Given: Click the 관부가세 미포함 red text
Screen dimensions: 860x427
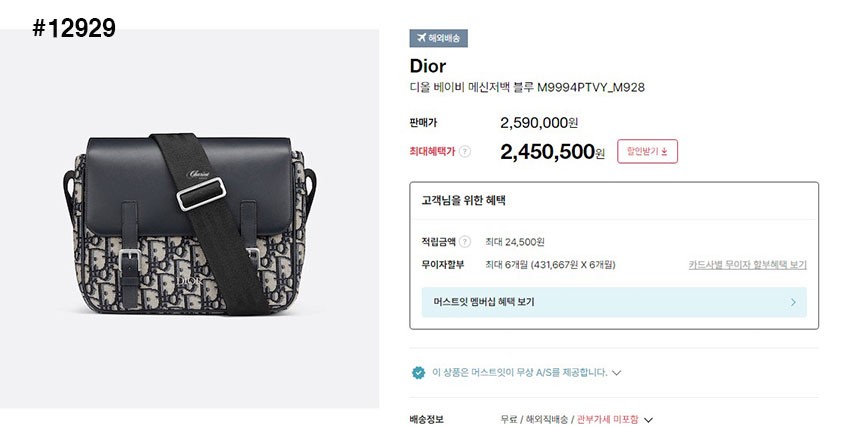Looking at the screenshot, I should tap(608, 420).
